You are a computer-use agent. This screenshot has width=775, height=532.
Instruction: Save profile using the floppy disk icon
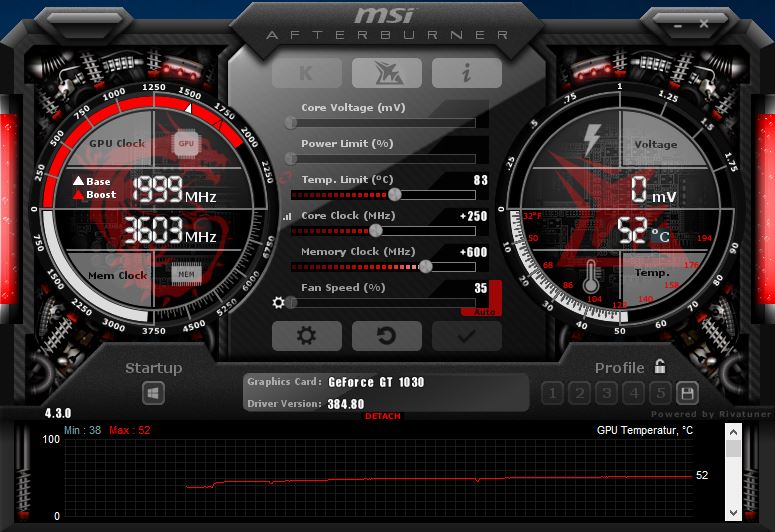click(688, 394)
